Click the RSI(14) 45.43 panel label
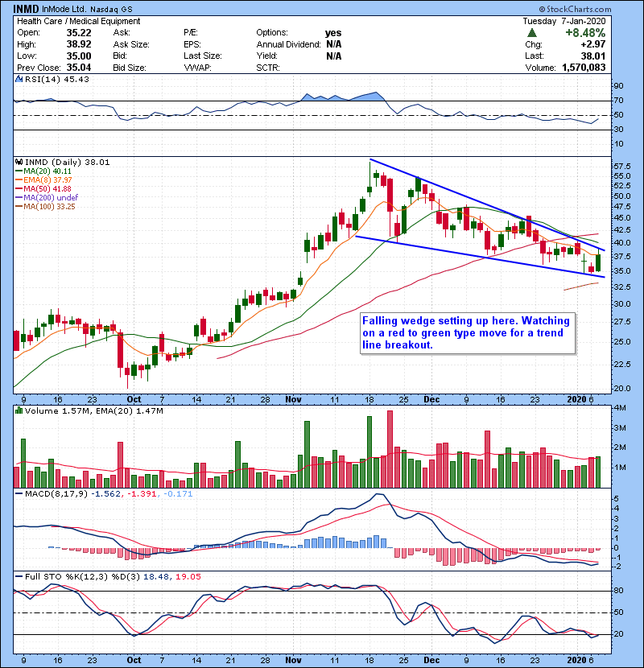 point(57,79)
